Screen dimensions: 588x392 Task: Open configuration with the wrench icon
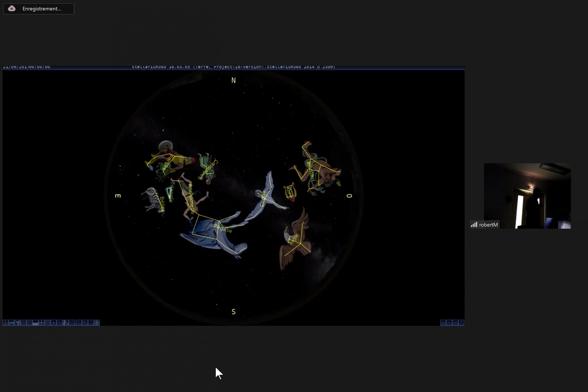[85, 323]
